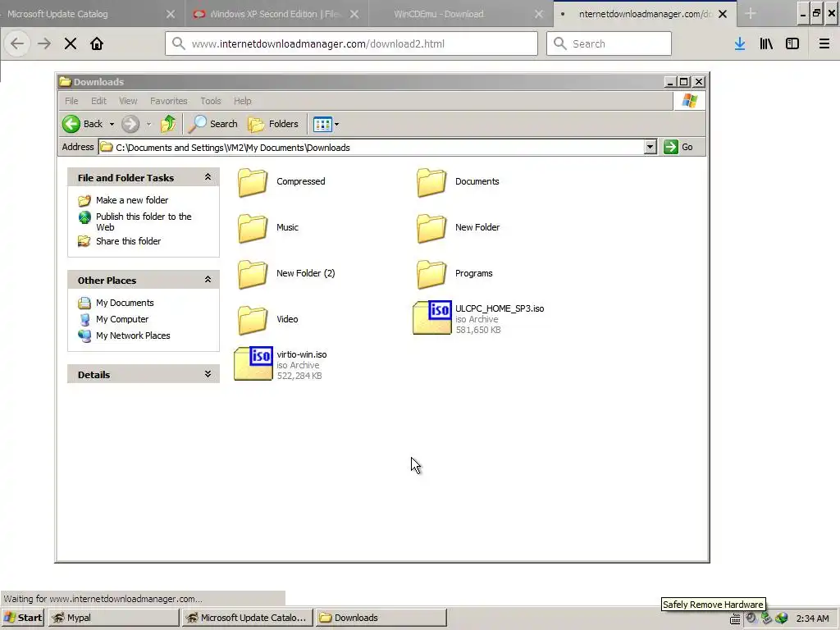Open the Forward button history dropdown arrow
The image size is (840, 630).
pos(149,125)
